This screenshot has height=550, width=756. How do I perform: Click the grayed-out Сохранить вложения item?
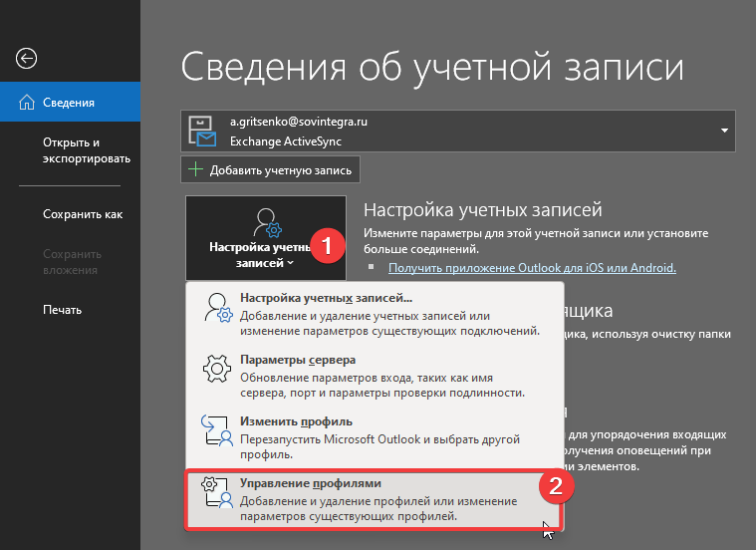point(71,262)
